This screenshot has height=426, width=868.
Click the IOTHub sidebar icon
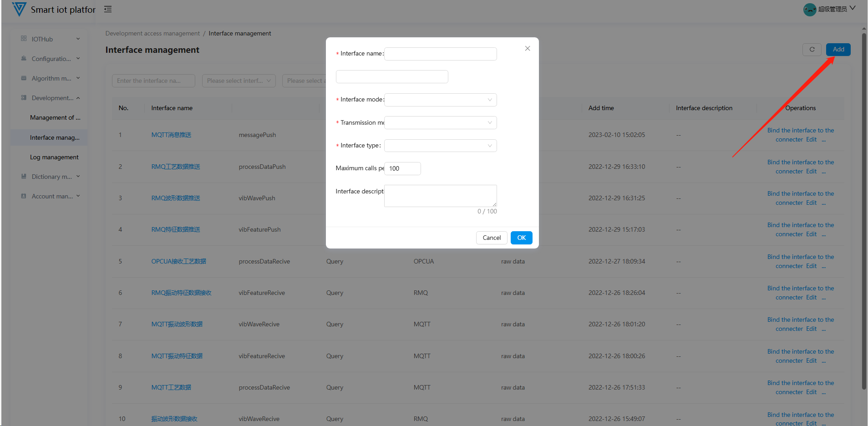point(24,39)
